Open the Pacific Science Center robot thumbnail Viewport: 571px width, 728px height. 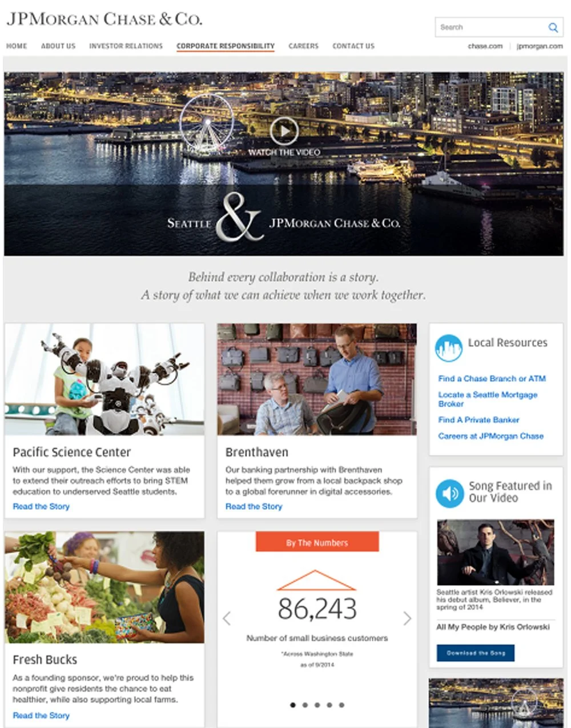coord(104,379)
